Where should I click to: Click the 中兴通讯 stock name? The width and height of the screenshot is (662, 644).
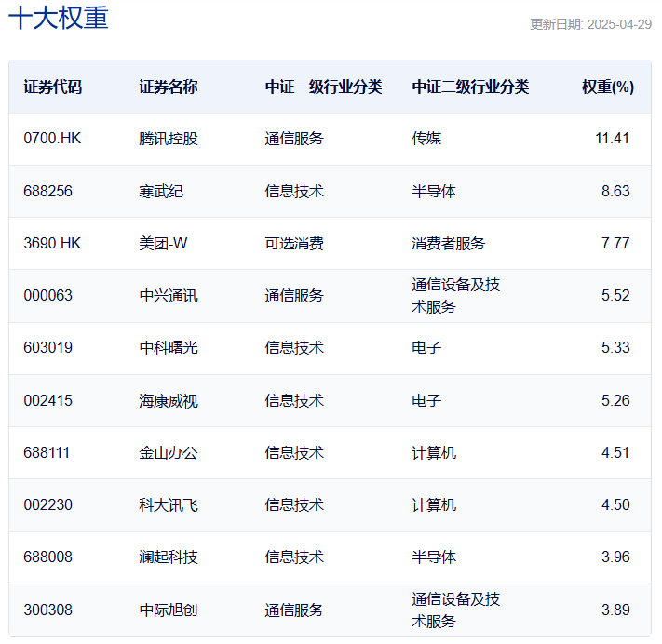click(x=169, y=296)
